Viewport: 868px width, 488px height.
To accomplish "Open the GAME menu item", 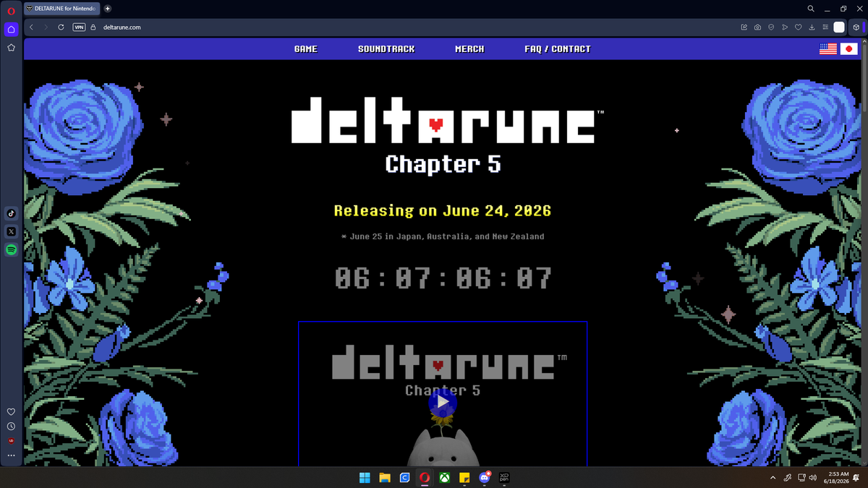I will pos(306,49).
